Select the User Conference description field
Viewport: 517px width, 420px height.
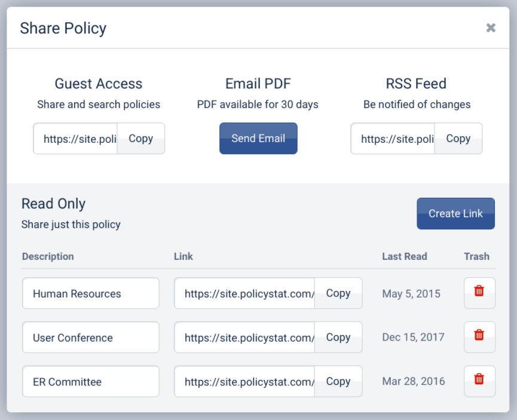[x=91, y=338]
